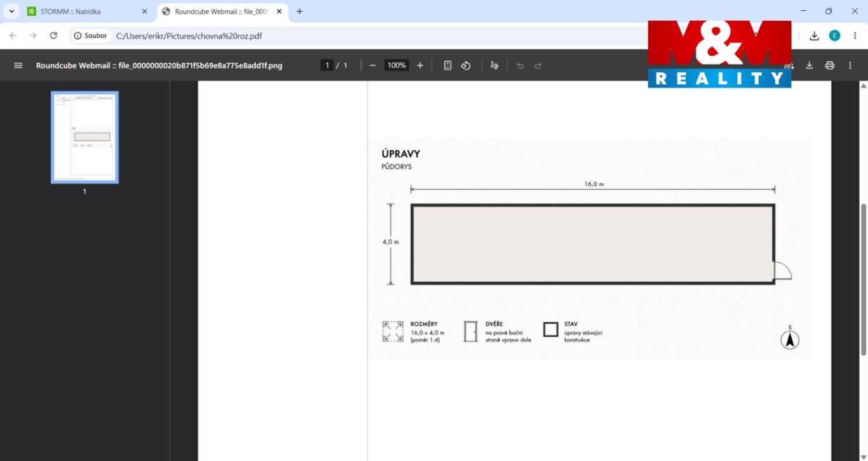Select page 1 thumbnail in sidebar
Screen dimensions: 868x461
85,137
